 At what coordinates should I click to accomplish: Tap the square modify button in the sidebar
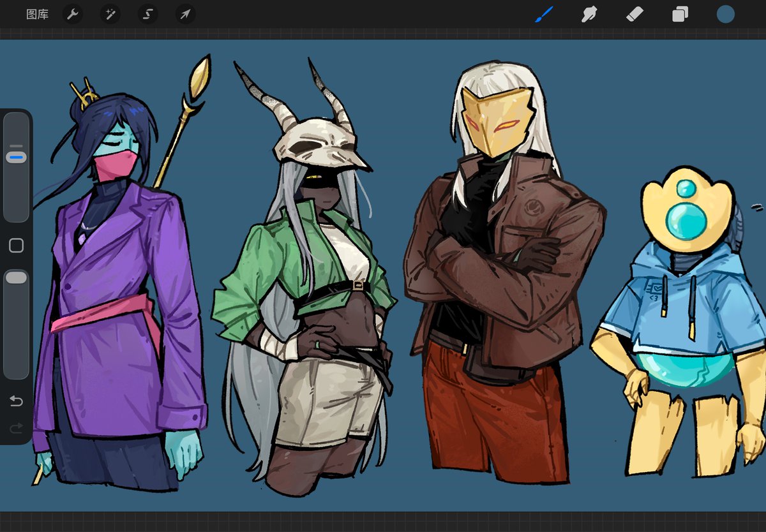(x=17, y=246)
